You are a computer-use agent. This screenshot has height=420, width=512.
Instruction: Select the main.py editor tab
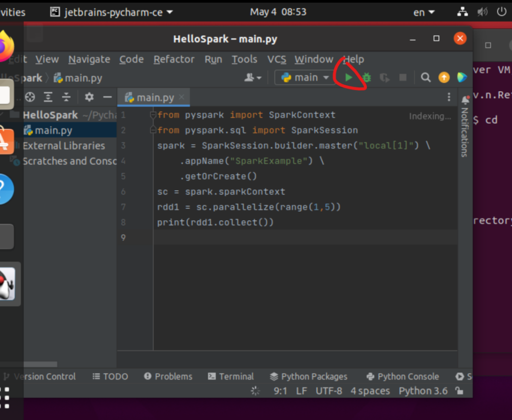pyautogui.click(x=154, y=97)
